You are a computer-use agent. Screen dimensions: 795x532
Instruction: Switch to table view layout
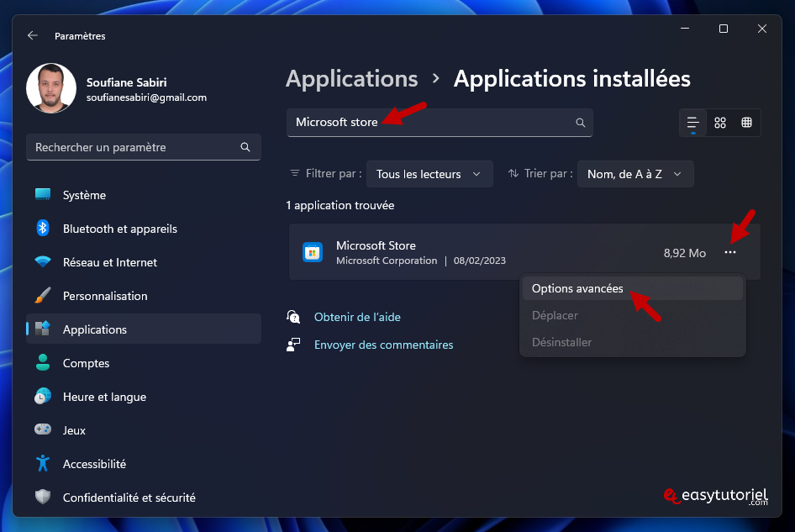tap(746, 123)
